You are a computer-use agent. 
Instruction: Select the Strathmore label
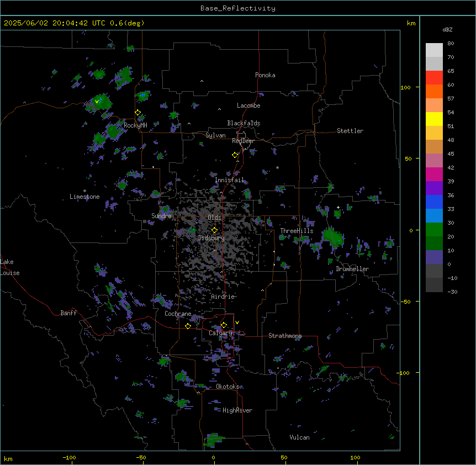(x=285, y=336)
